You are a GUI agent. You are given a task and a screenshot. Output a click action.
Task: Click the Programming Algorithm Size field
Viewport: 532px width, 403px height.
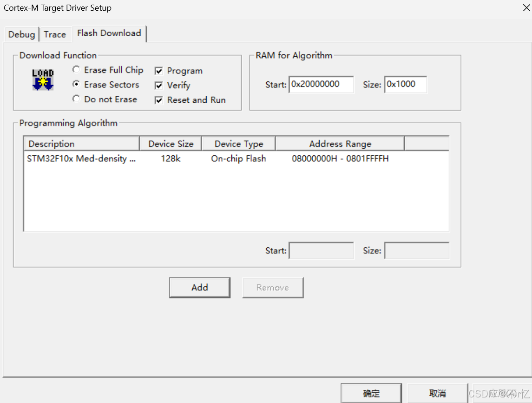(x=417, y=251)
